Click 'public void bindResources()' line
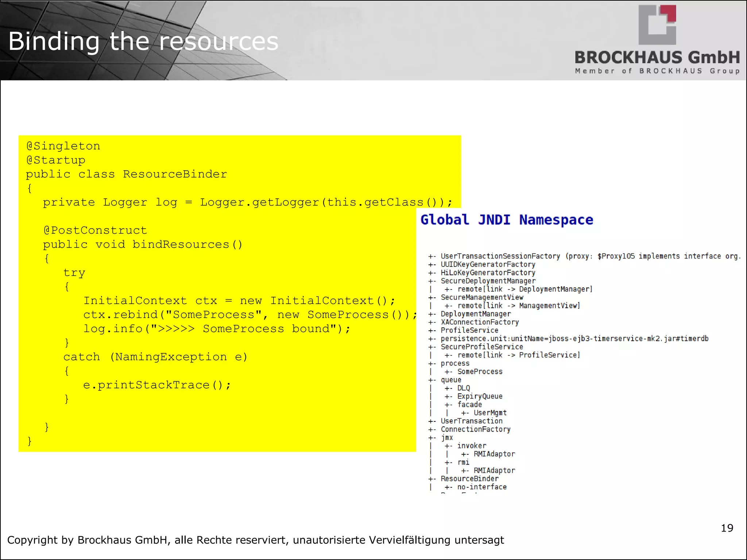 point(143,244)
